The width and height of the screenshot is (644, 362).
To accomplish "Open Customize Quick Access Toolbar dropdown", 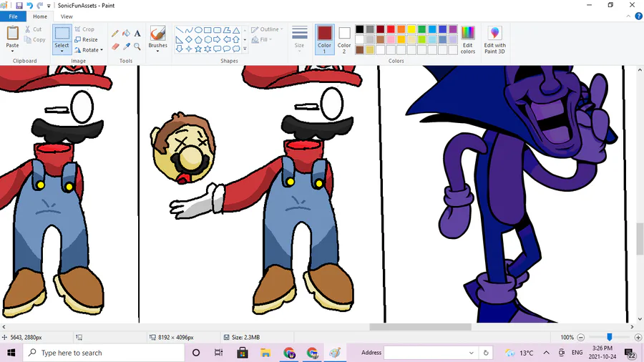I will point(49,6).
